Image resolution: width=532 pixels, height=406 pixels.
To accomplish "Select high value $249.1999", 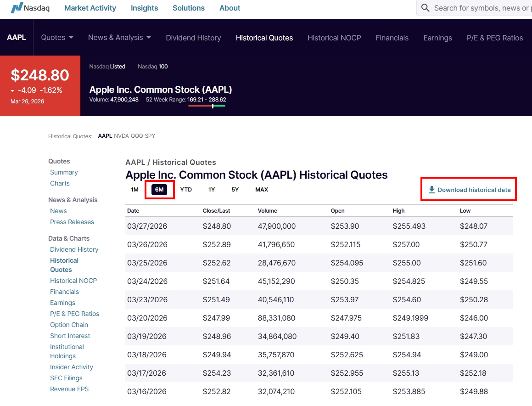I will point(410,318).
